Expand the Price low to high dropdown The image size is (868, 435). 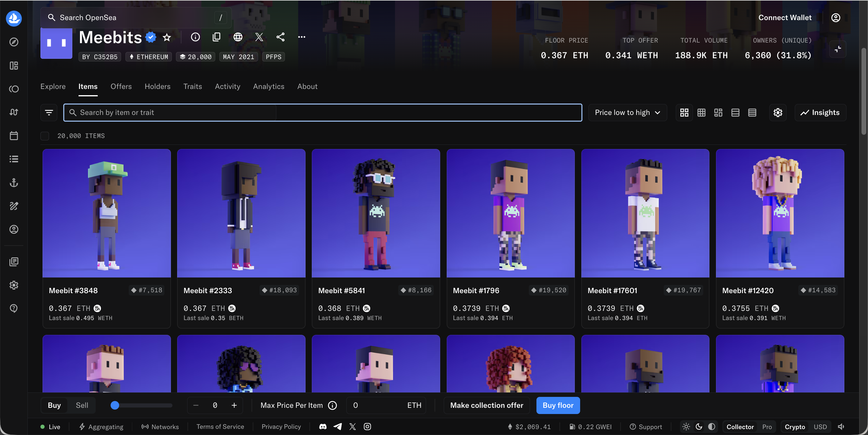click(627, 113)
